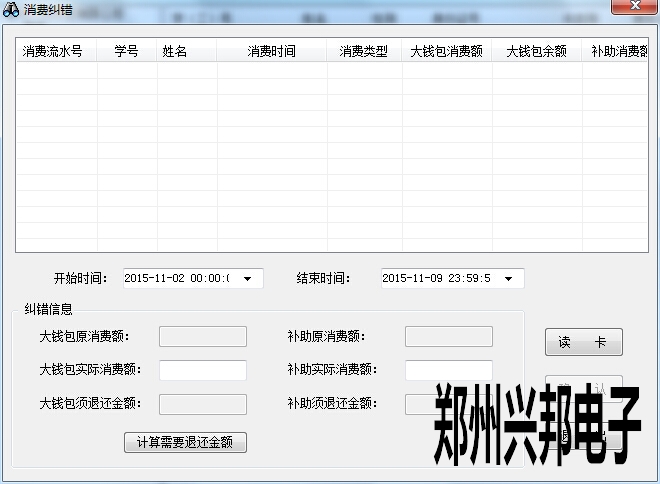Click the 消费纠错 title bar app icon
Image resolution: width=660 pixels, height=484 pixels.
11,9
